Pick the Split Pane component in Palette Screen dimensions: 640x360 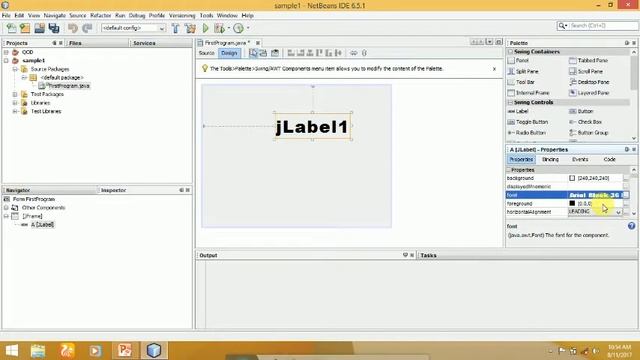[x=523, y=71]
